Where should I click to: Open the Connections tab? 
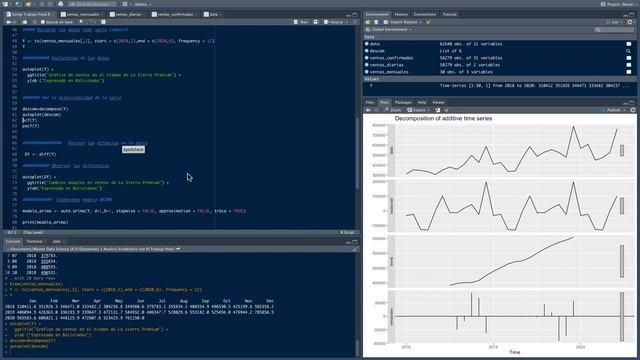[424, 14]
